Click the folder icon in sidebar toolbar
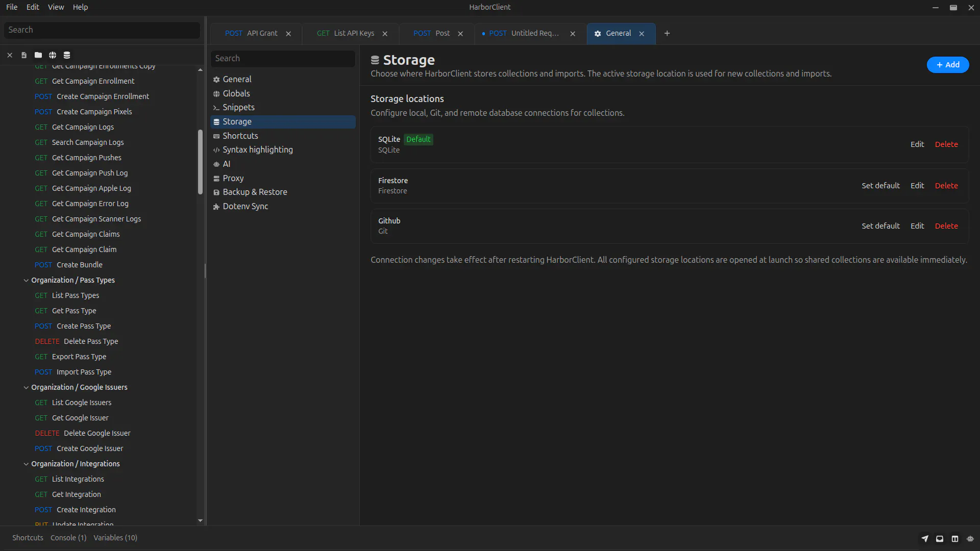This screenshot has width=980, height=551. 38,55
